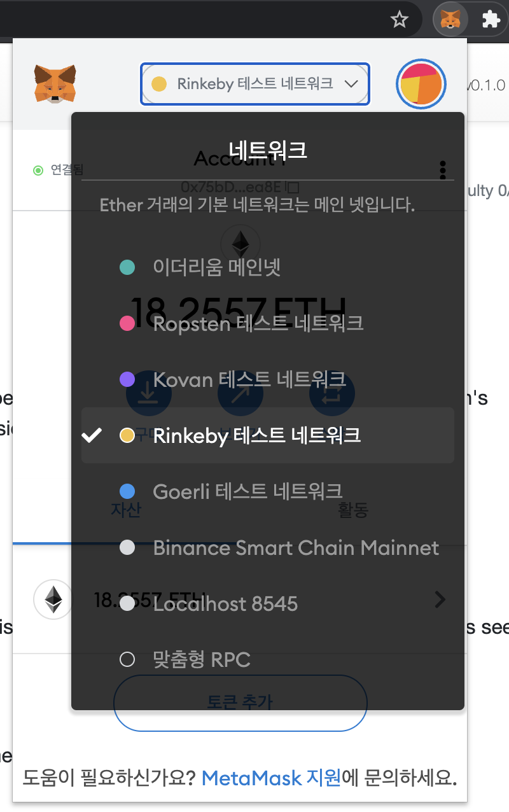Screen dimensions: 509x812
Task: Open the network selector dropdown
Action: 254,83
